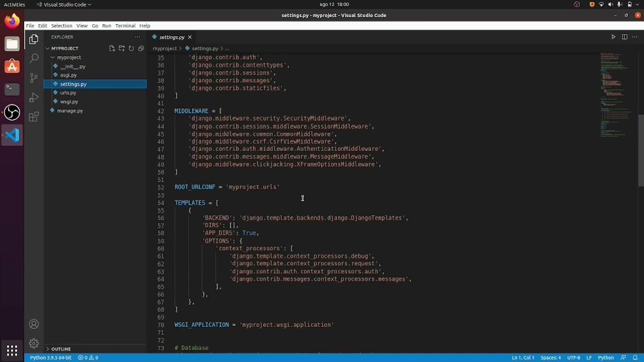Viewport: 644px width, 362px height.
Task: Click the code minimap preview
Action: pyautogui.click(x=616, y=96)
